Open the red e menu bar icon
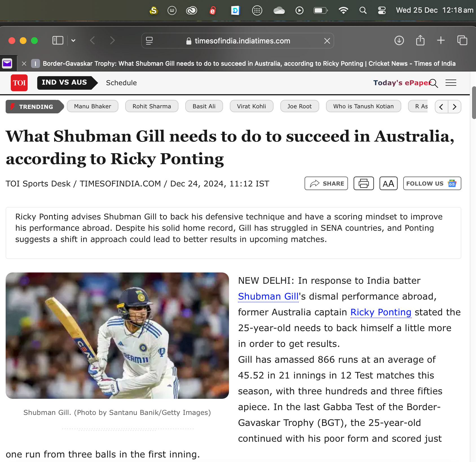Viewport: 476px width, 462px height. point(213,10)
